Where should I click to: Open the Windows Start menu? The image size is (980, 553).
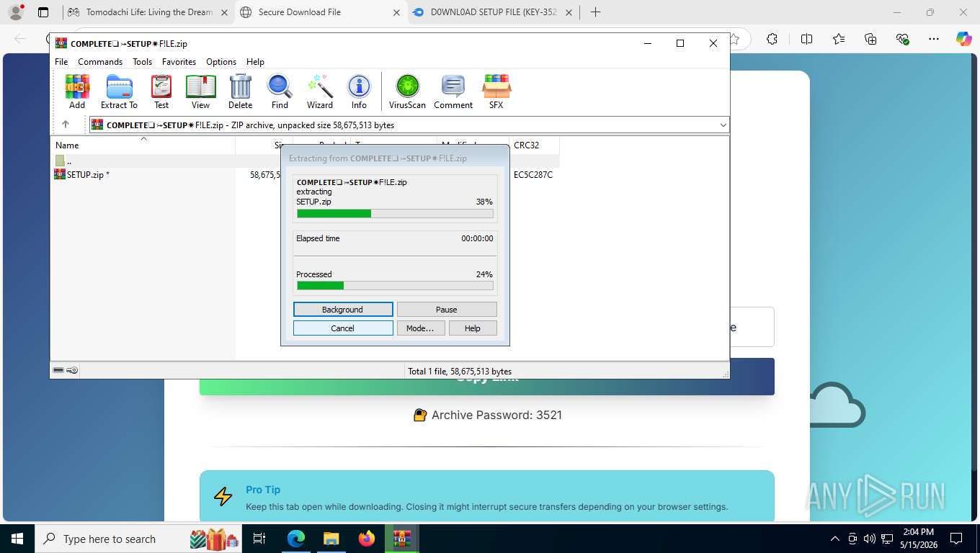tap(17, 539)
